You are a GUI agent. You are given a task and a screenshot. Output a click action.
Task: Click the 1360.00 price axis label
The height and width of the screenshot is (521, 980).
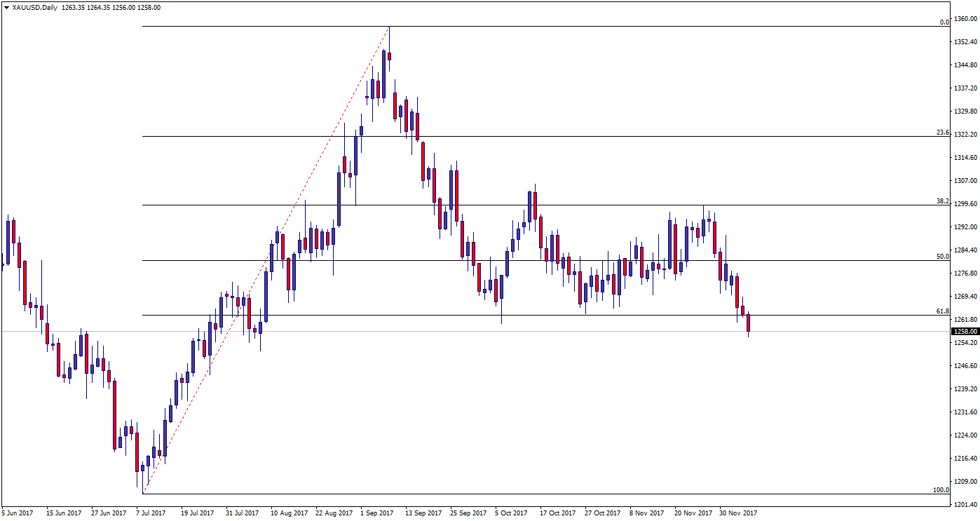(x=965, y=19)
